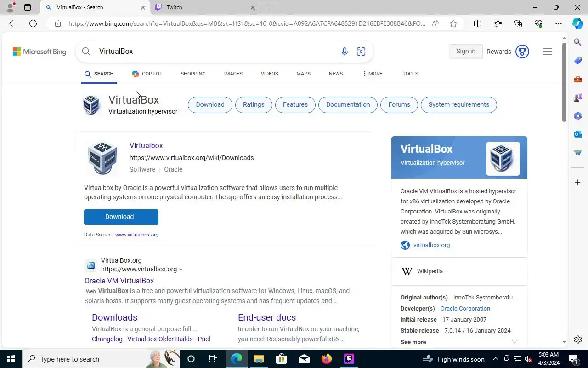Customize sidebar with plus icon
Screen dimensions: 588x368
click(x=578, y=183)
